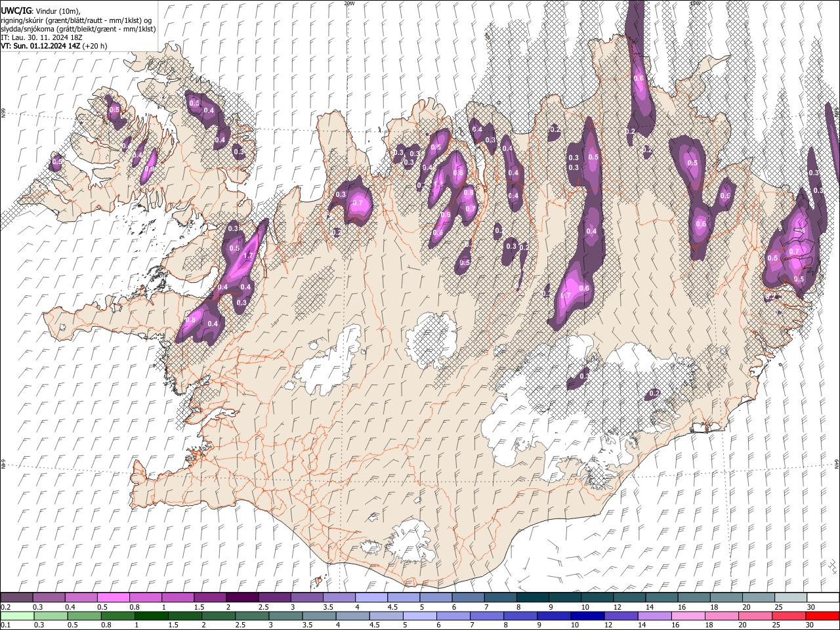
Task: Click the '0.1' label under the rain legend
Action: pyautogui.click(x=5, y=625)
